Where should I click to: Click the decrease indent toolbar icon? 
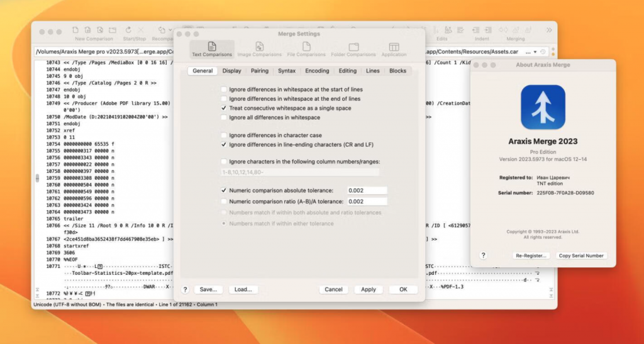475,30
